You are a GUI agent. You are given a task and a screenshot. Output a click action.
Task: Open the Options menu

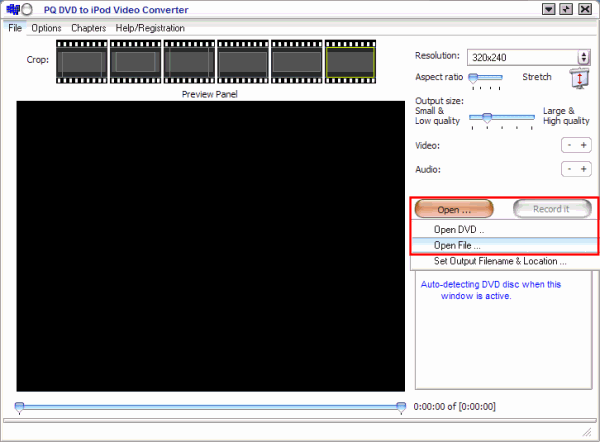pos(46,28)
